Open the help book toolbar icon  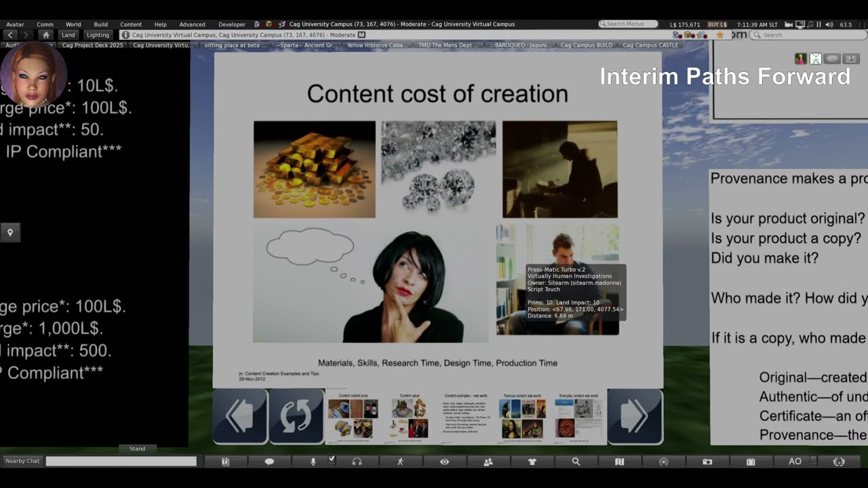(x=226, y=462)
